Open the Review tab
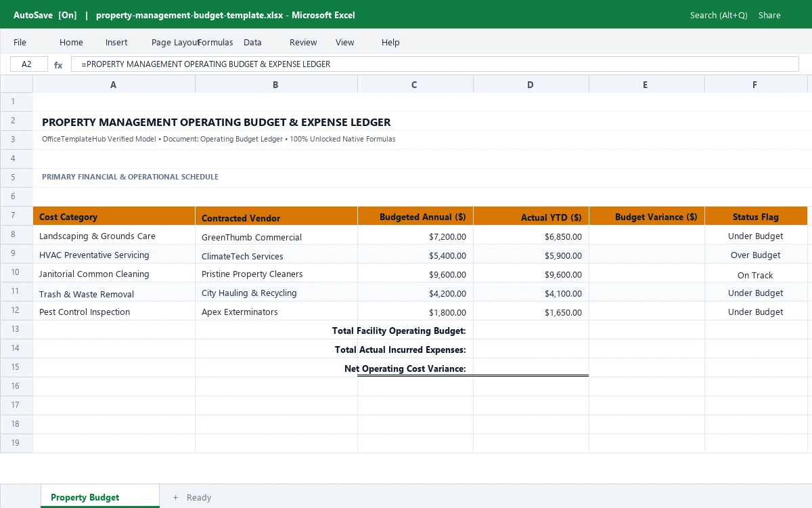Image resolution: width=812 pixels, height=508 pixels. tap(303, 42)
